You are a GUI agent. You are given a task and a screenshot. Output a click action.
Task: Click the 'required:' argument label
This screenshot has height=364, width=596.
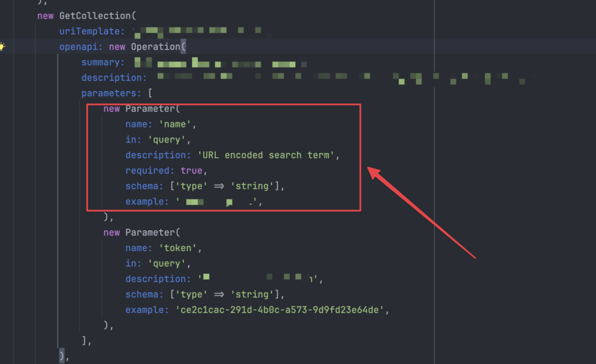click(x=150, y=171)
